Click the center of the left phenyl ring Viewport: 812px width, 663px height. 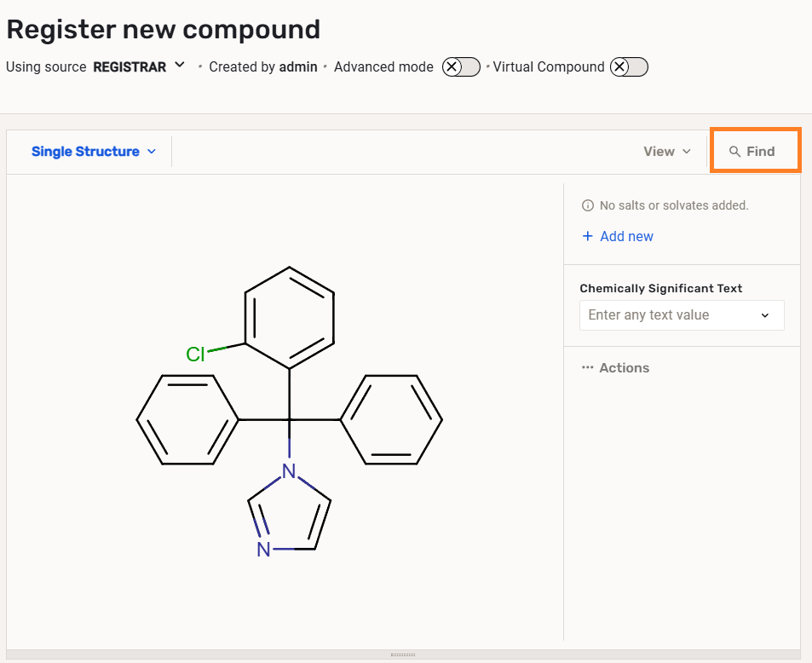187,420
